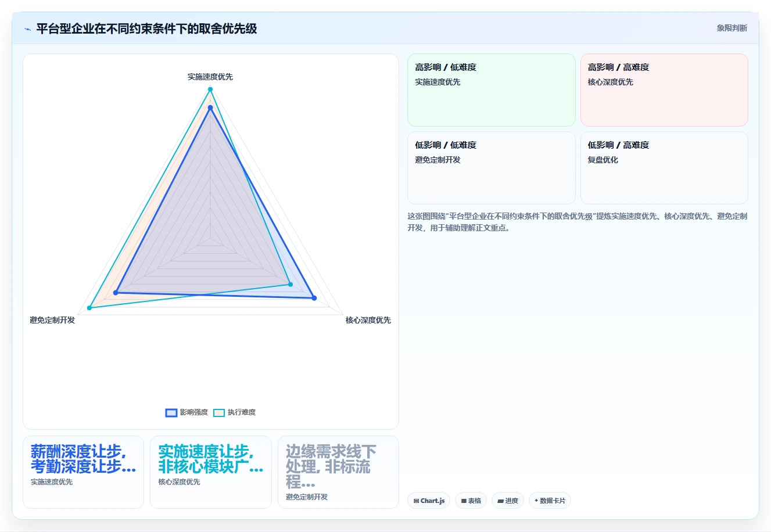The width and height of the screenshot is (771, 532).
Task: Click the blue data point at radar top
Action: pos(210,107)
